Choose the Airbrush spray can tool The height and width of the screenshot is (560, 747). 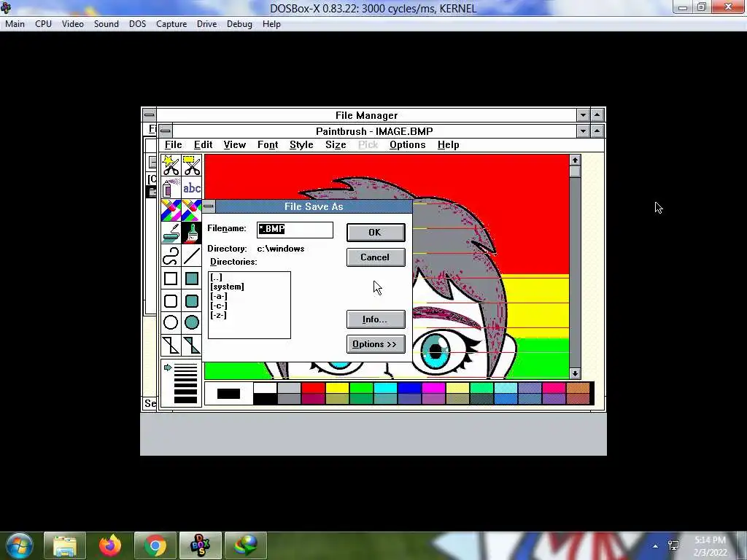point(171,188)
